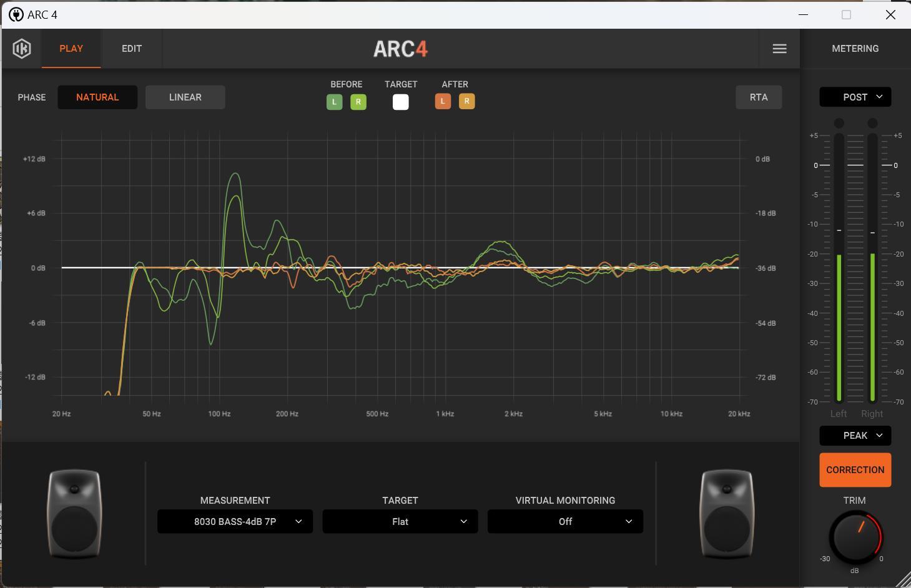Screen dimensions: 911x588
Task: Click the 100 Hz axis label
Action: coord(219,414)
